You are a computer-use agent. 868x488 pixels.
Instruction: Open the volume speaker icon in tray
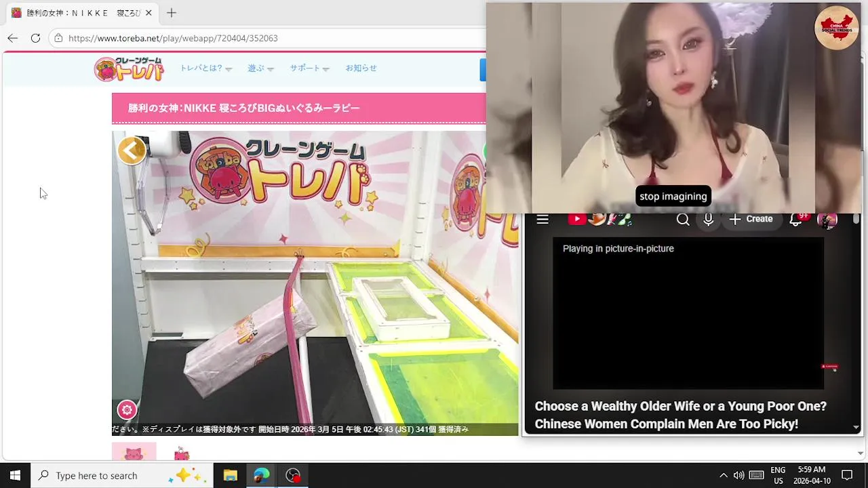pyautogui.click(x=738, y=475)
